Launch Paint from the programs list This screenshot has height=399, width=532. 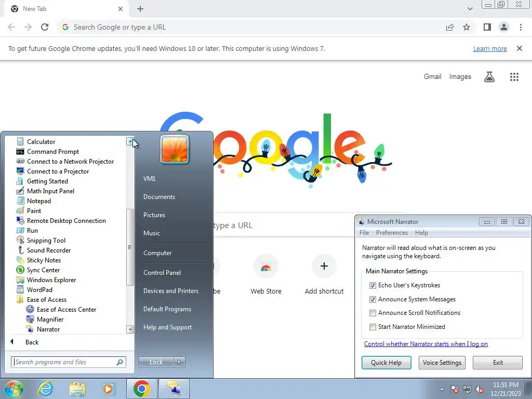(x=34, y=210)
